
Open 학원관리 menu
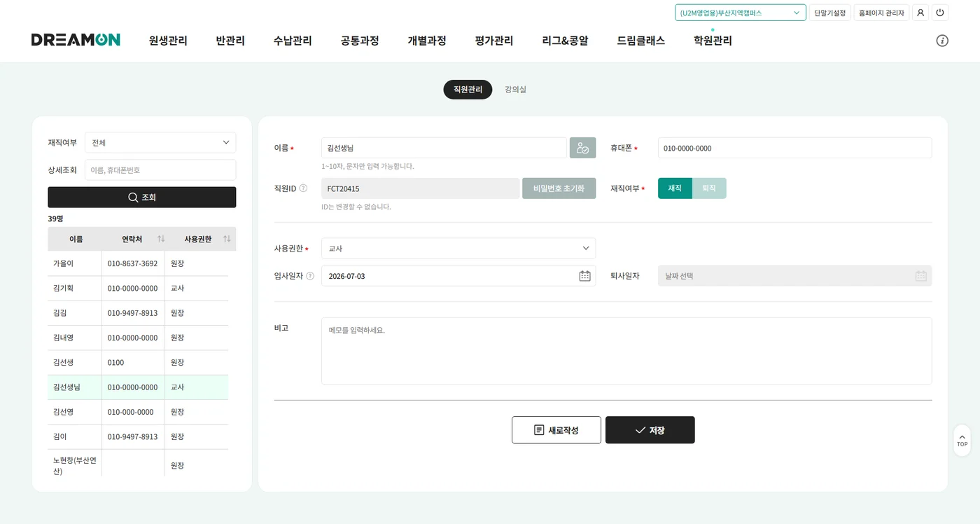coord(713,41)
